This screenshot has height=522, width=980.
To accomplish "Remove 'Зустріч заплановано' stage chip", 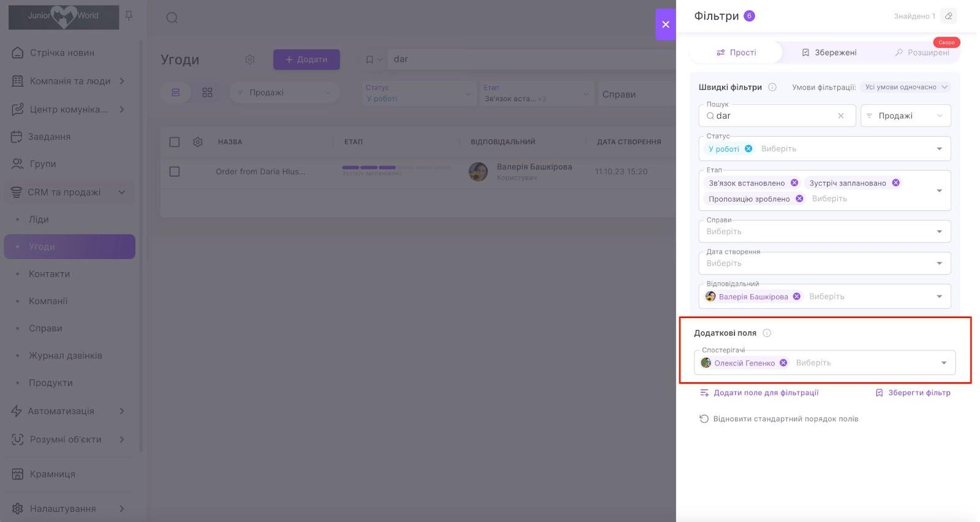I will (x=895, y=183).
